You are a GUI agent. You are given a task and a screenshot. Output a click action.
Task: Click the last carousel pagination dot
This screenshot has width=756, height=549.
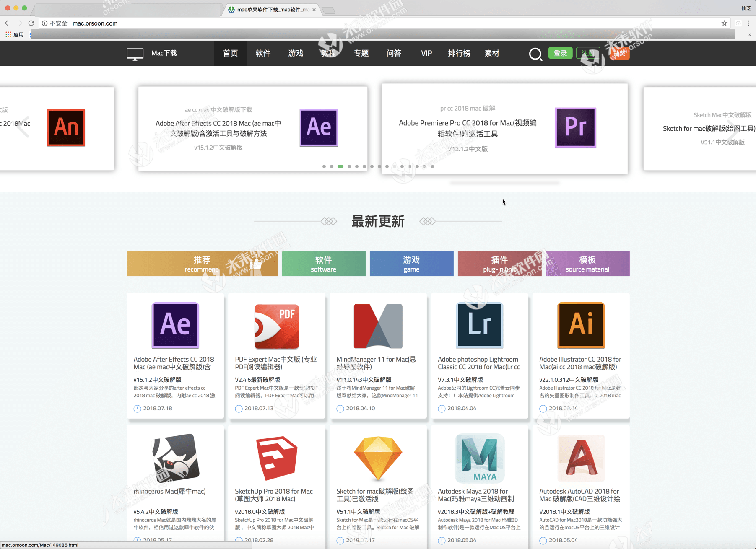(x=432, y=166)
